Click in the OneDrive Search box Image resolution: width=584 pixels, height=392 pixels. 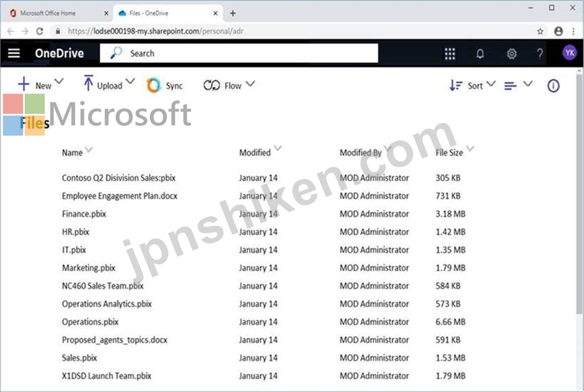click(239, 53)
